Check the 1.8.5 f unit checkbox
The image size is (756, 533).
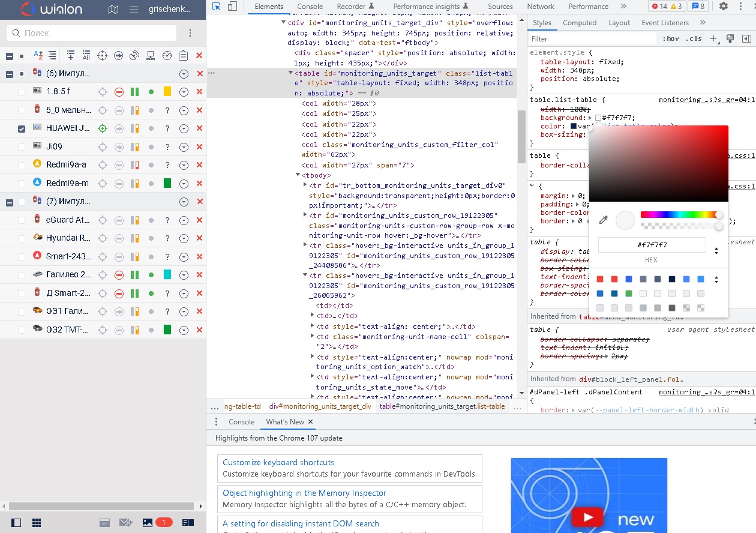pos(22,92)
